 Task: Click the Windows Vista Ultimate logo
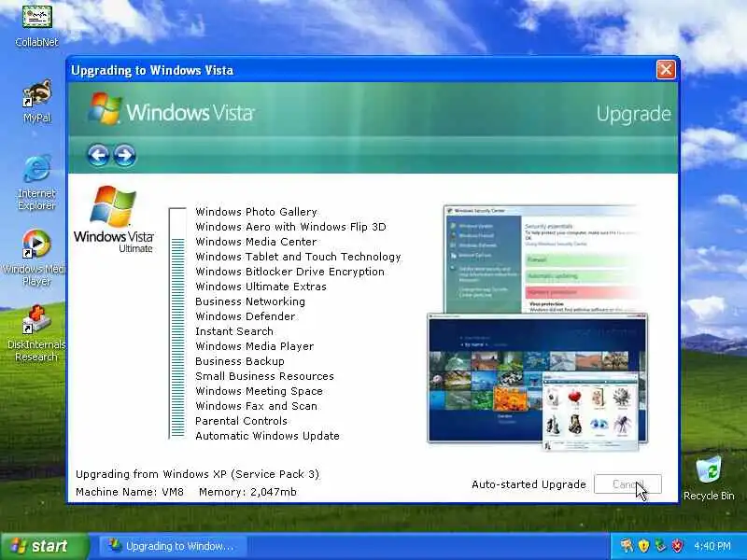click(114, 219)
